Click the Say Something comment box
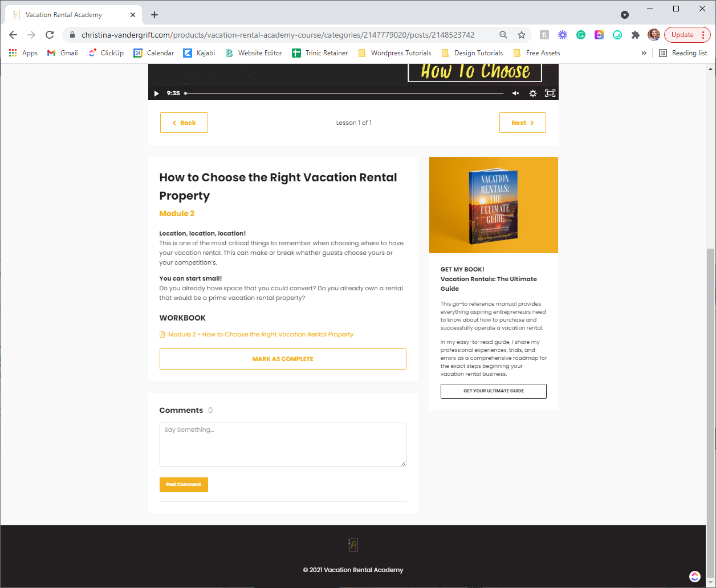The height and width of the screenshot is (588, 716). (x=283, y=445)
